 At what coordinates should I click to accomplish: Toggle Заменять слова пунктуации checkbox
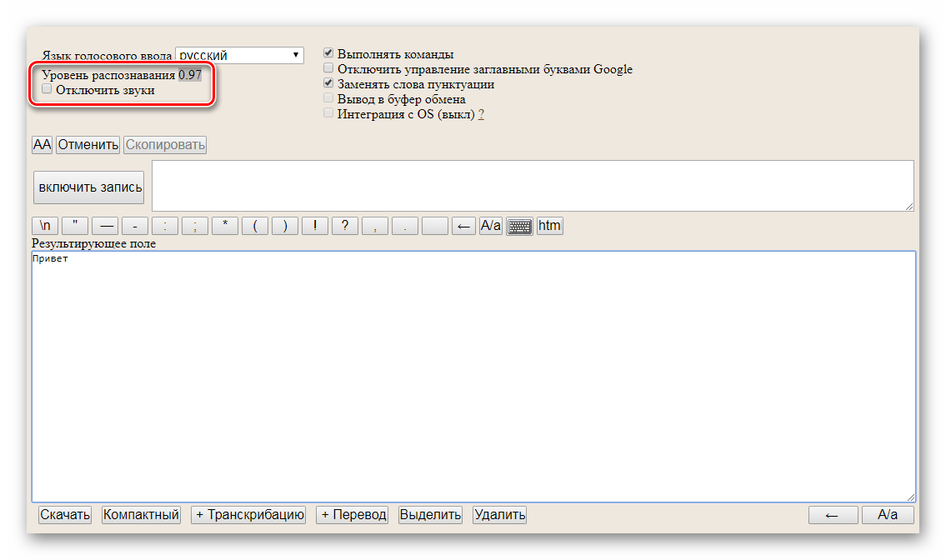point(328,83)
